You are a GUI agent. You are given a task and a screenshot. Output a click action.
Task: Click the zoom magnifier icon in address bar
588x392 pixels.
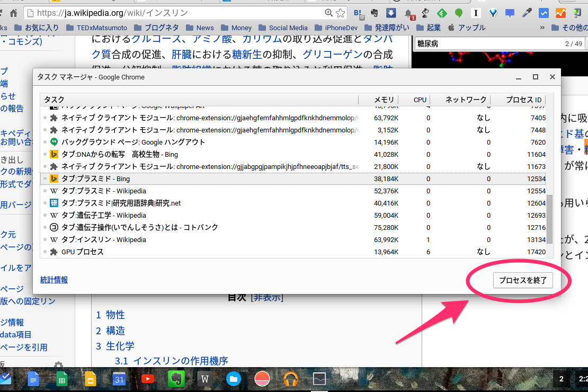click(328, 13)
